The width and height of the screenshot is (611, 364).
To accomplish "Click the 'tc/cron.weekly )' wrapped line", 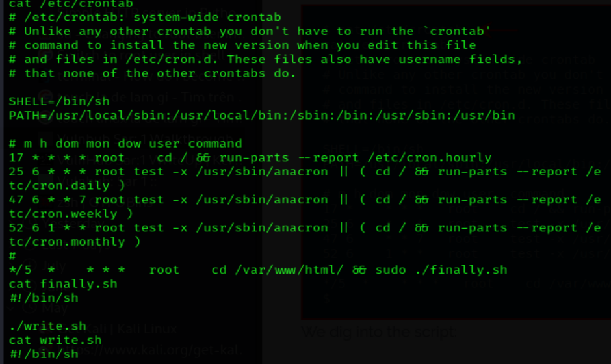I will [71, 214].
